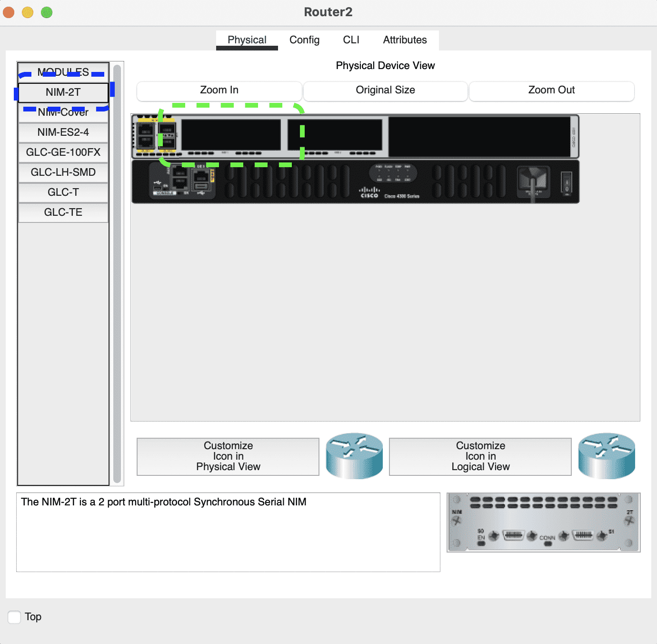Maximize the Router2 window
Image resolution: width=657 pixels, height=644 pixels.
pyautogui.click(x=47, y=12)
